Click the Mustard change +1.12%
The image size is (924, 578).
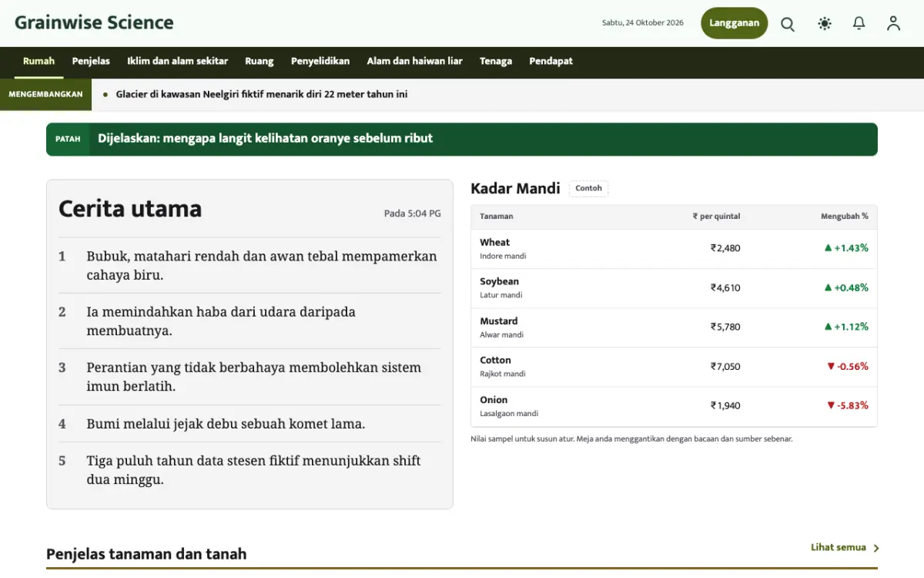(846, 327)
